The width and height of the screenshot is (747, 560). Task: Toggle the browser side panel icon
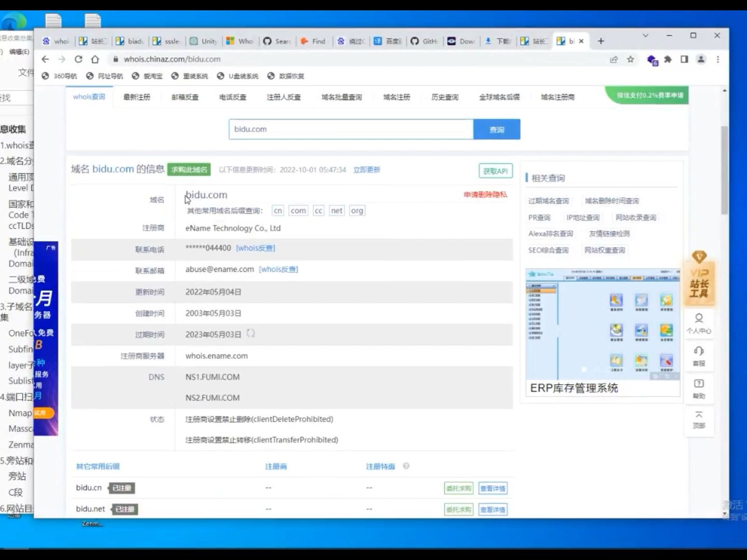(x=684, y=59)
